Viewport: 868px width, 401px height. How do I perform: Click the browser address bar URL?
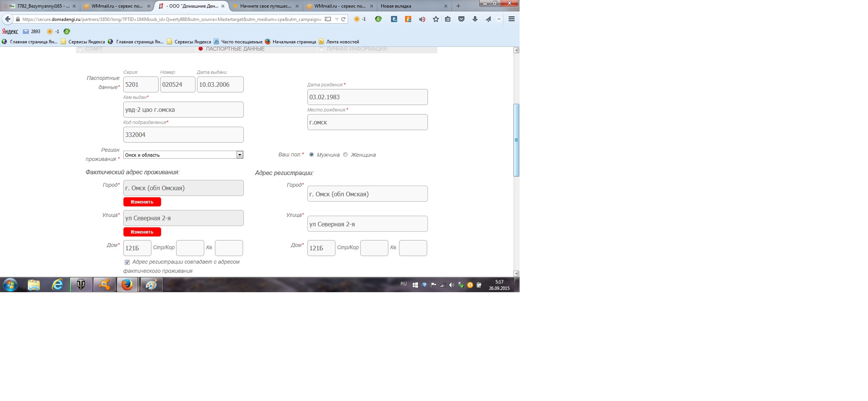click(x=172, y=19)
